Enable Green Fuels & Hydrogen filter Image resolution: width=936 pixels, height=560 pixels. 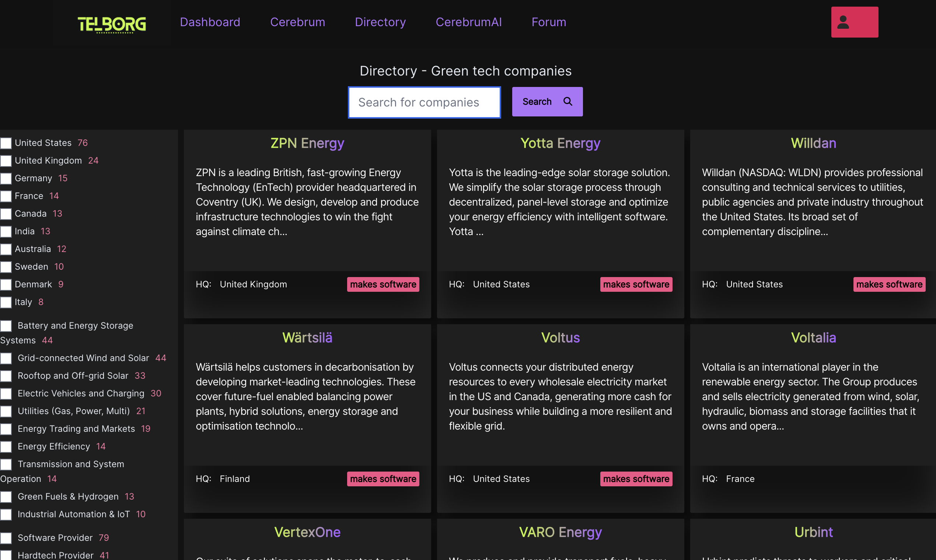click(6, 497)
